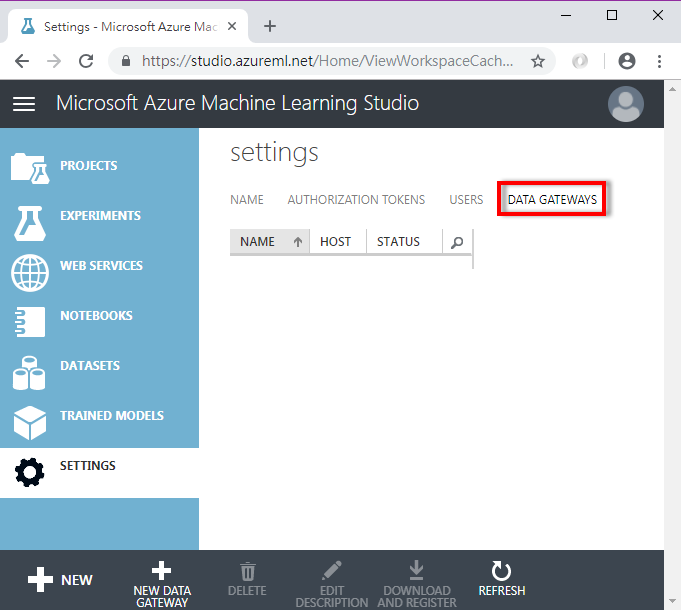Viewport: 681px width, 610px height.
Task: Open the Chrome profile icon
Action: click(627, 61)
